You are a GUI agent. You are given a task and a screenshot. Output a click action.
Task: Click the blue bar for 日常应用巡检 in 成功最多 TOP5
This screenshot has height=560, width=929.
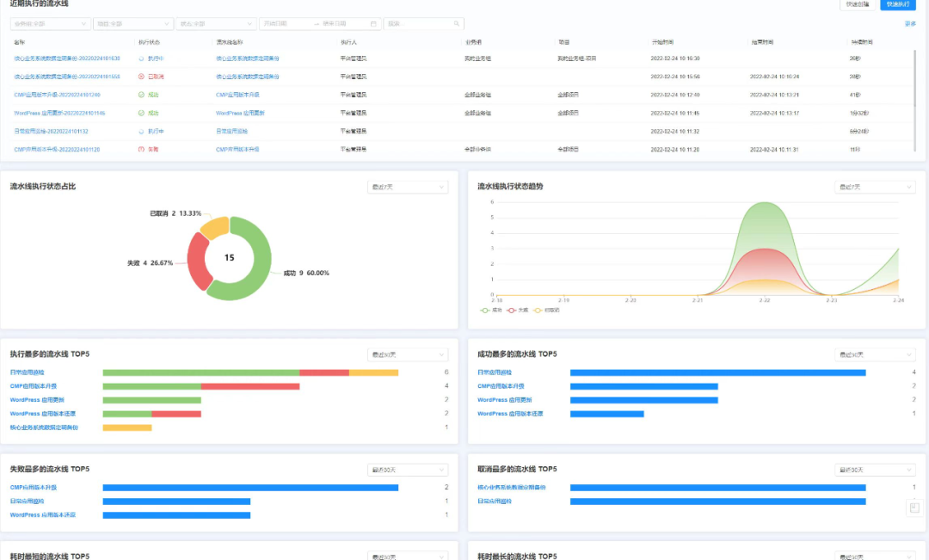[718, 372]
